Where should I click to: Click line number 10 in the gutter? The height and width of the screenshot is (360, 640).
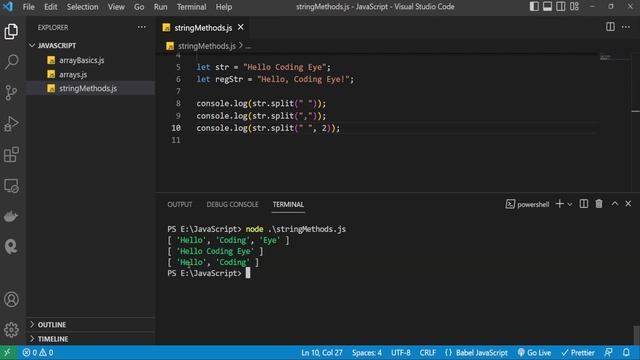176,128
